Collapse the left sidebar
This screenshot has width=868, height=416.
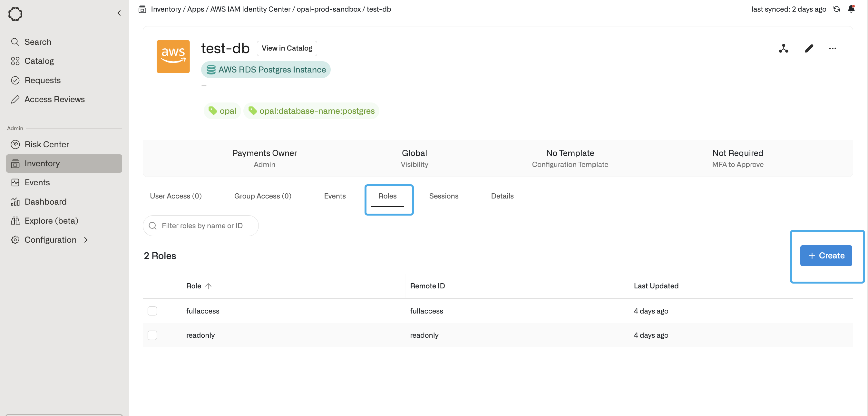point(119,13)
